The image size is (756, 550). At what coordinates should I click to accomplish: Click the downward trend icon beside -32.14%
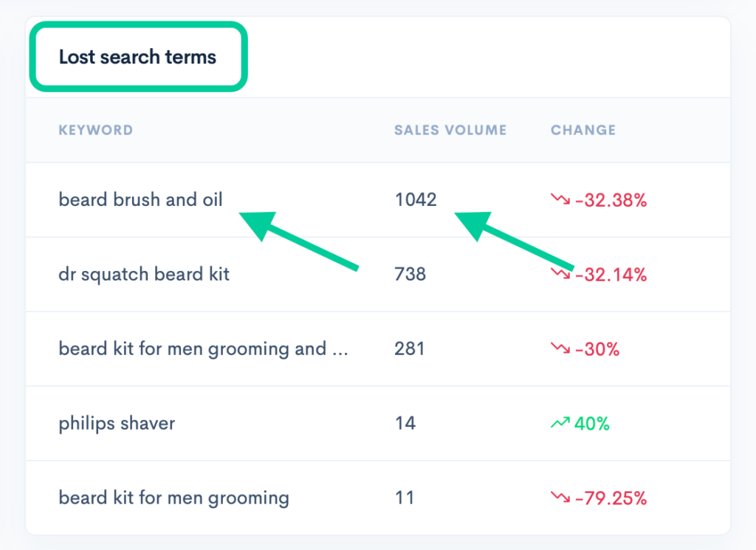point(560,274)
